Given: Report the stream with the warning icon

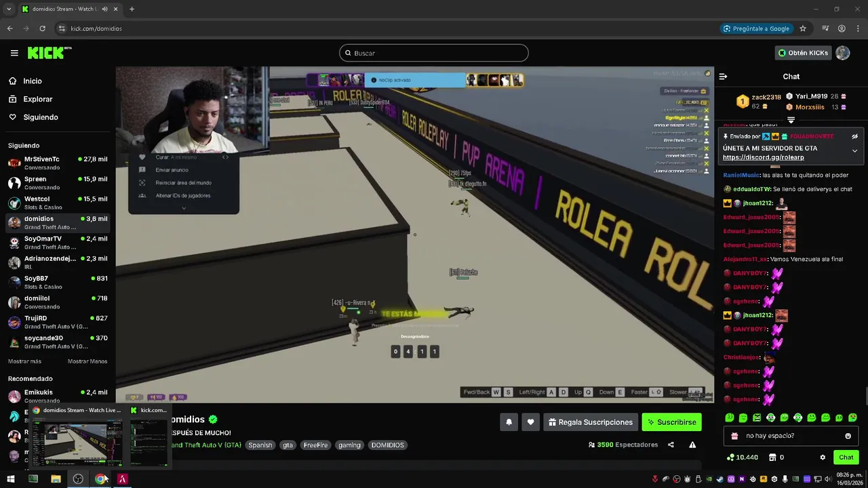Looking at the screenshot, I should (692, 445).
